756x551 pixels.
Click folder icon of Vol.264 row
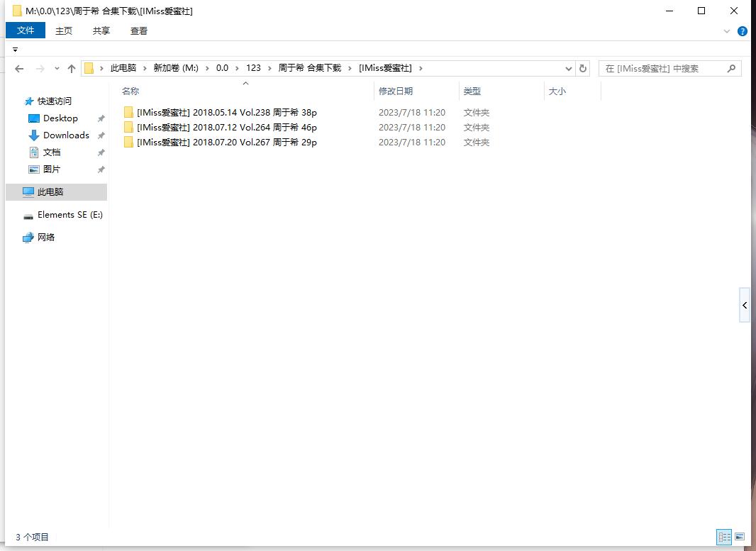[x=128, y=127]
